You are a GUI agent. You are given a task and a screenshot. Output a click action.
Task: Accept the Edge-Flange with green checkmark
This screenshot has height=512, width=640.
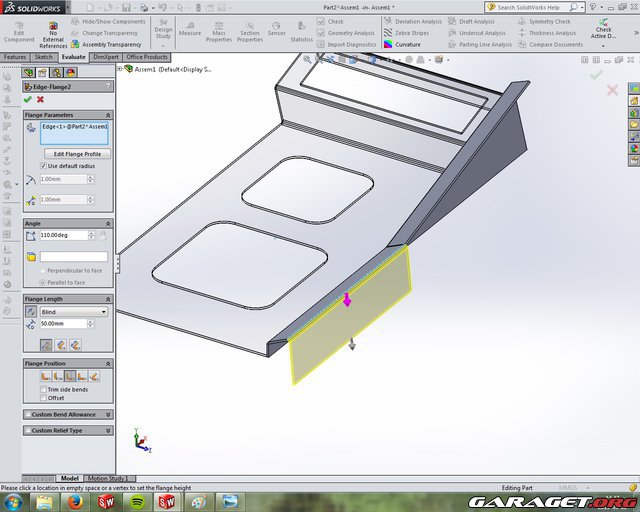27,99
